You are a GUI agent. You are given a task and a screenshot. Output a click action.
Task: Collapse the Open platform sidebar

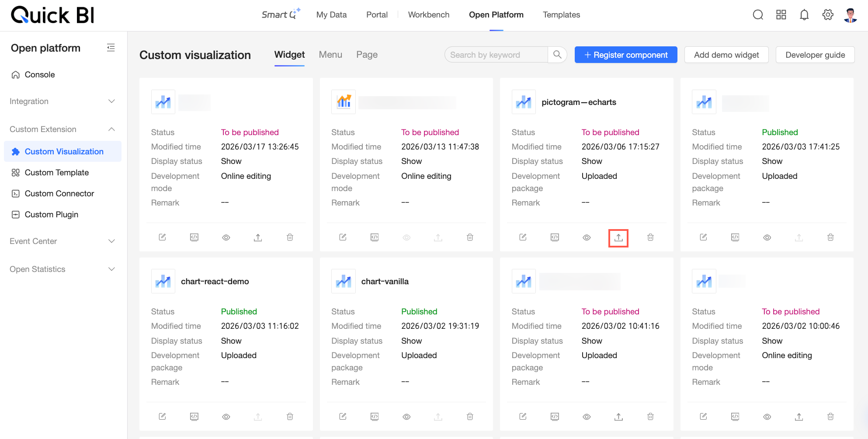(111, 48)
